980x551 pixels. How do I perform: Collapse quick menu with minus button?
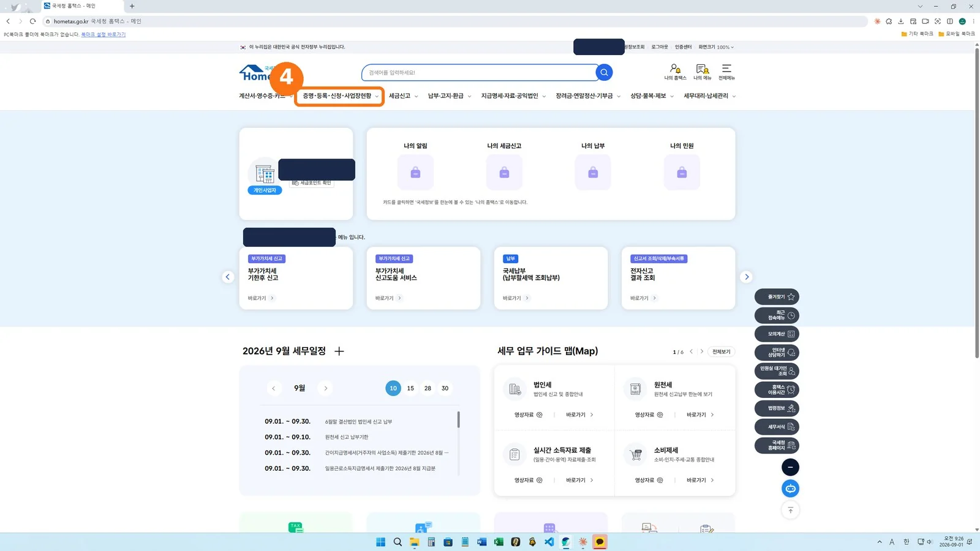[790, 467]
